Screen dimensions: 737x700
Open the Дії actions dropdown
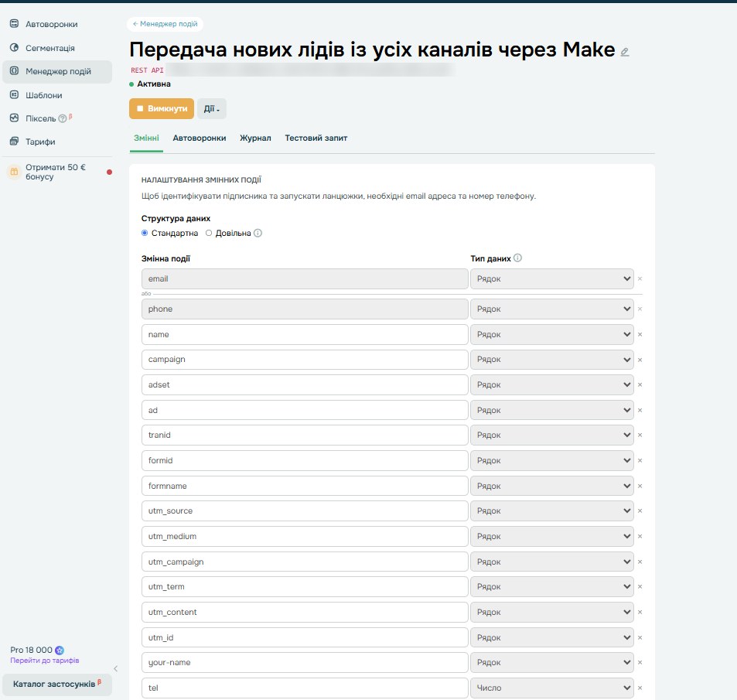tap(212, 108)
